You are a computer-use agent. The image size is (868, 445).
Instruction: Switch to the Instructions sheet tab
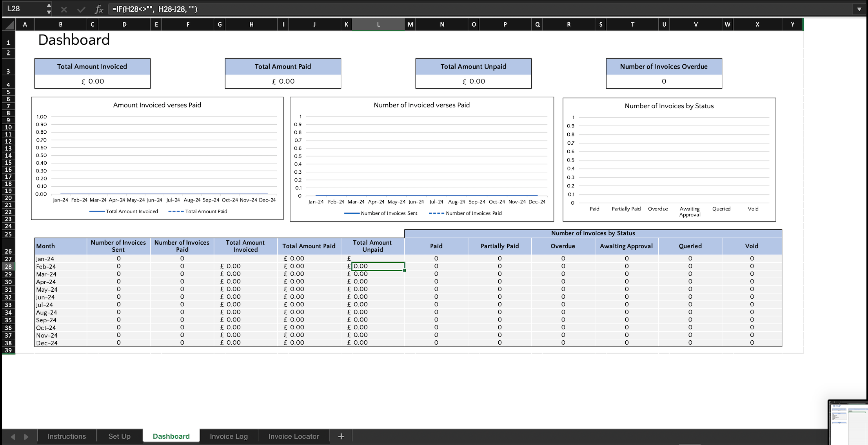(x=67, y=436)
